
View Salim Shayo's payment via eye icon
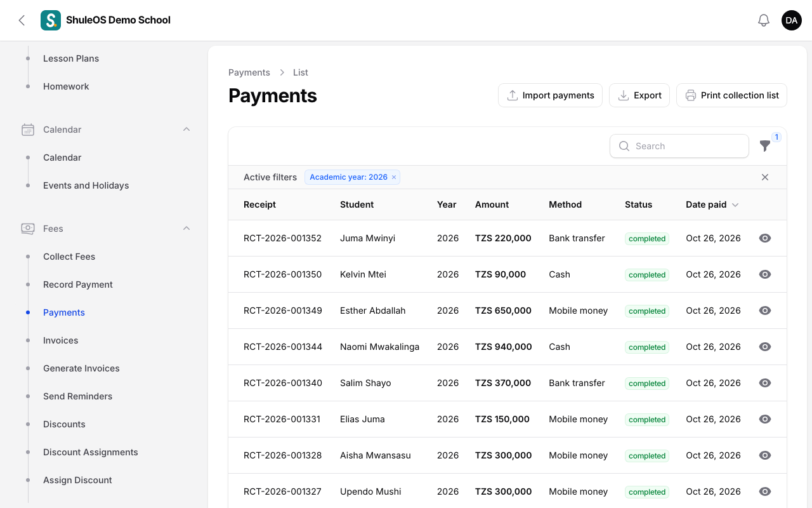tap(765, 383)
